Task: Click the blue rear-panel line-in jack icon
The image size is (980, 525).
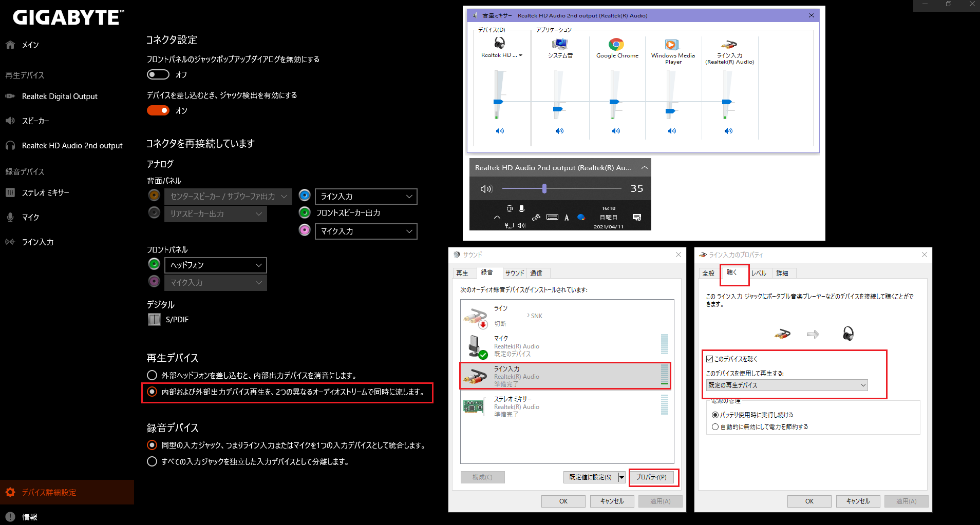Action: click(x=305, y=196)
